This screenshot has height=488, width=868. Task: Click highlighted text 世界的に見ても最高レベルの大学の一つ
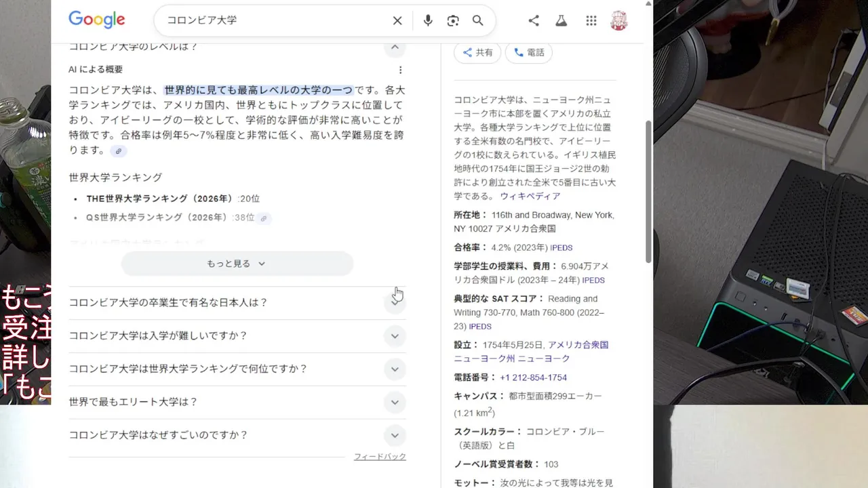coord(258,90)
